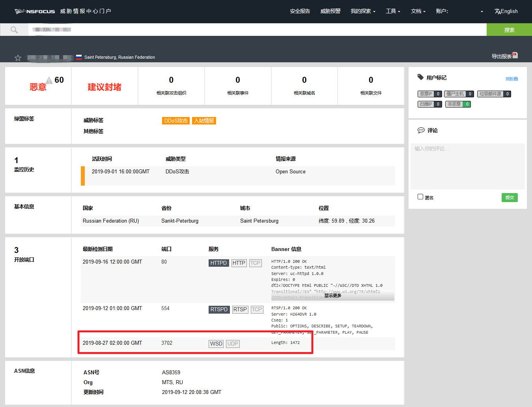Click the green 搜索 search button

509,30
